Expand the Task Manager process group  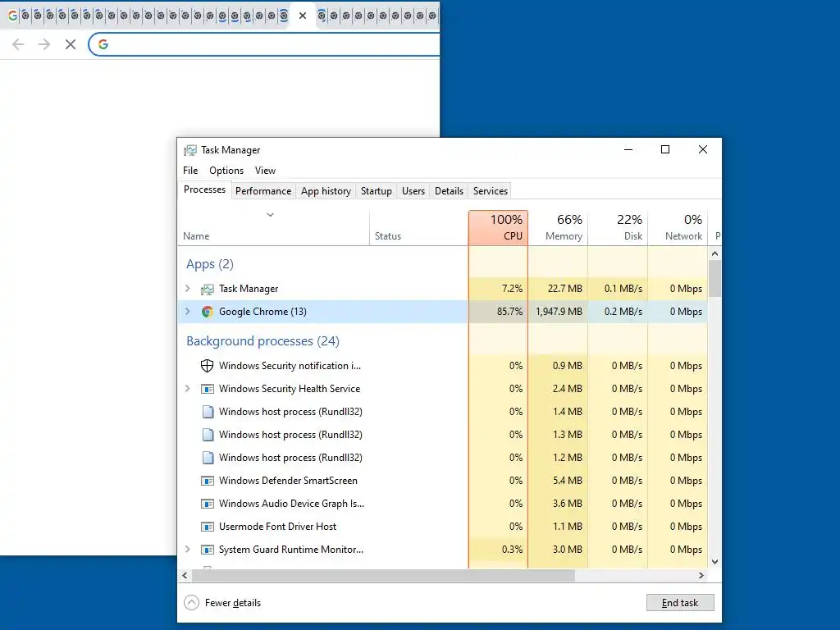[x=188, y=289]
